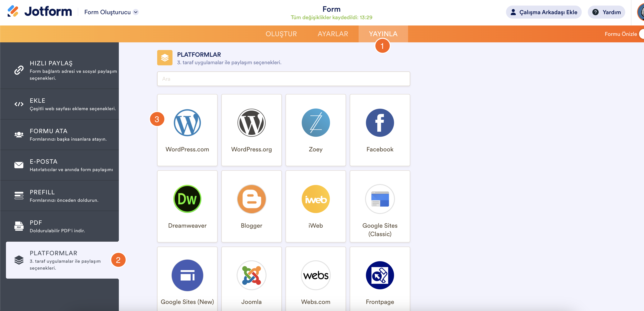Image resolution: width=644 pixels, height=311 pixels.
Task: Select the iWeb platform icon
Action: pyautogui.click(x=315, y=199)
